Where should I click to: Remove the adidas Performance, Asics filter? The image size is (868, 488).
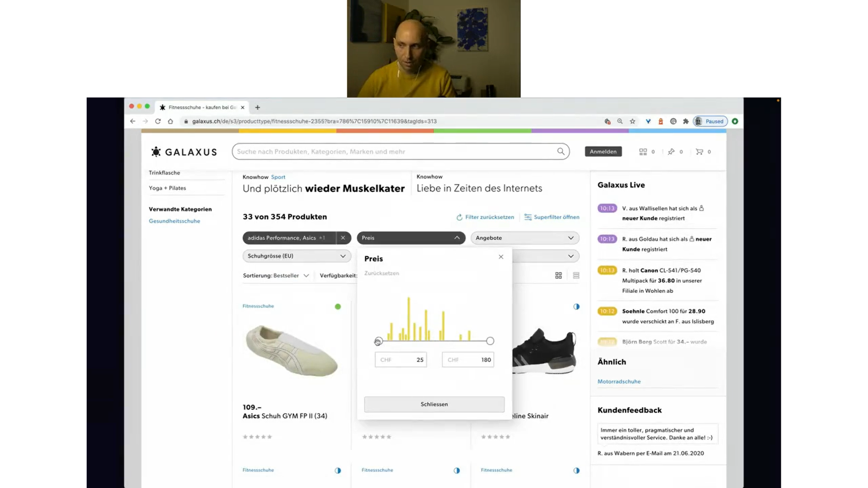[343, 238]
